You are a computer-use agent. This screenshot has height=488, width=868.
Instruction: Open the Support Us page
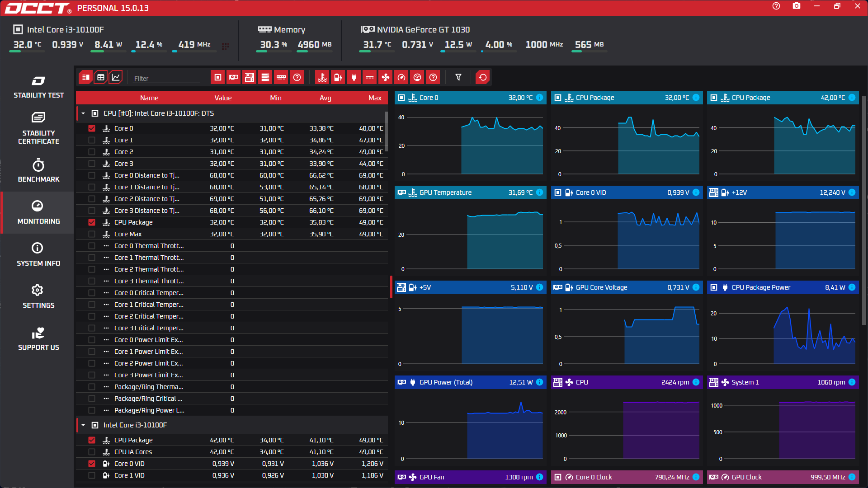(x=38, y=339)
